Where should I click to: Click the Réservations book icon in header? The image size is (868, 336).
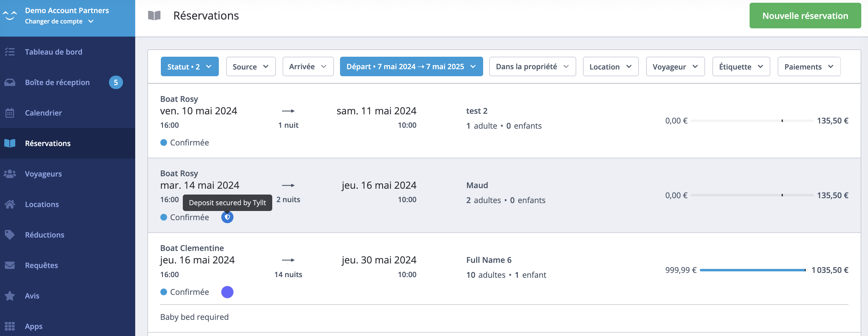coord(154,16)
